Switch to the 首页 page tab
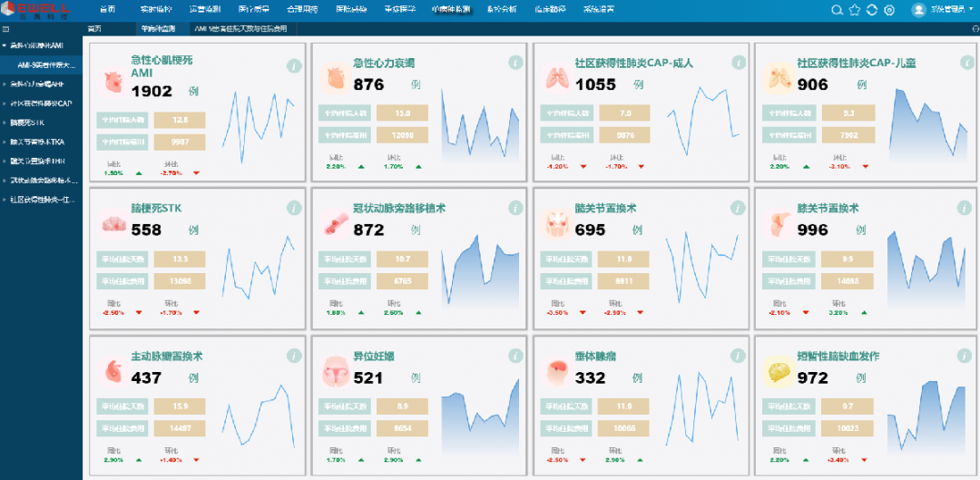 [x=93, y=29]
